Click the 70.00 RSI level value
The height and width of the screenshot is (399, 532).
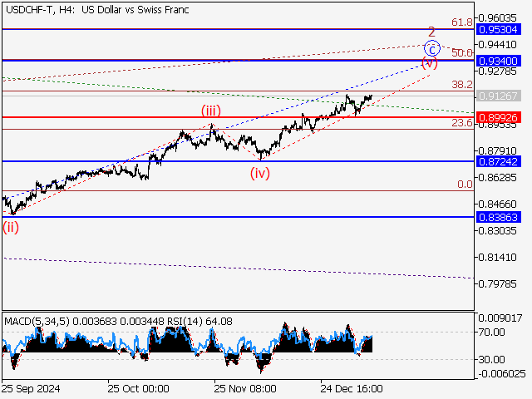[489, 332]
